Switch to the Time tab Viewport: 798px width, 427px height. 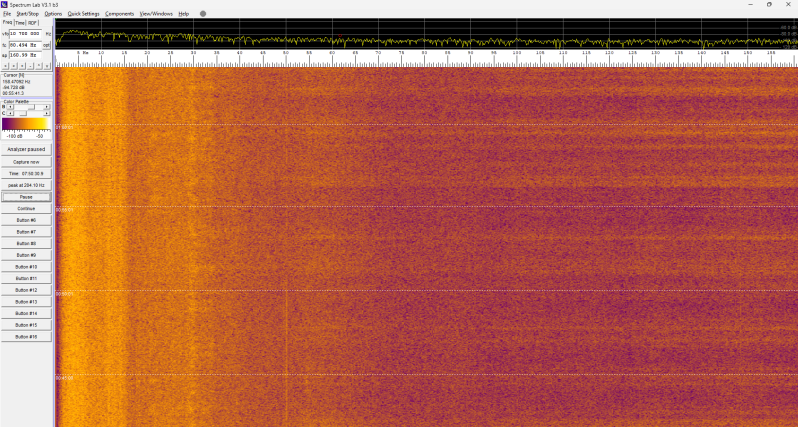pos(20,23)
